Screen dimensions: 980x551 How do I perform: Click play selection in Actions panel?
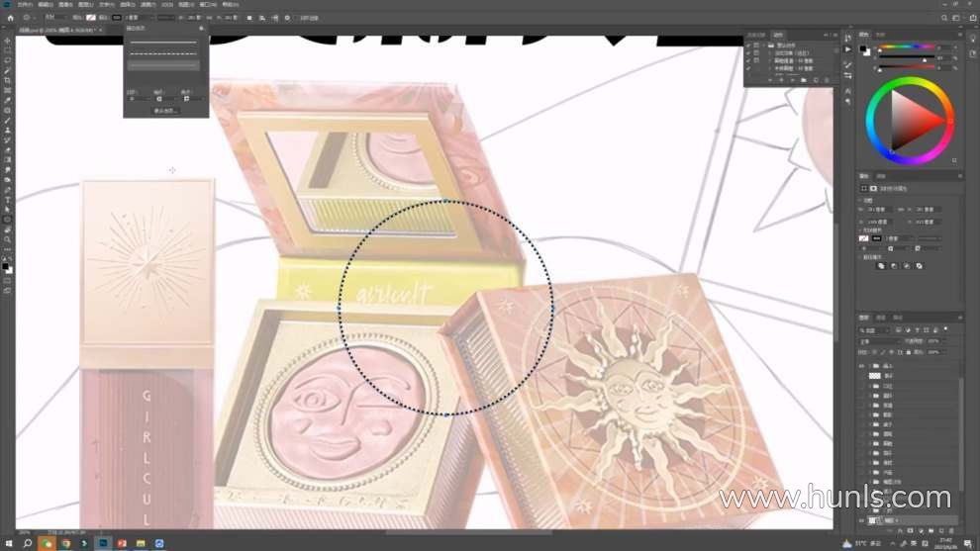[x=793, y=80]
